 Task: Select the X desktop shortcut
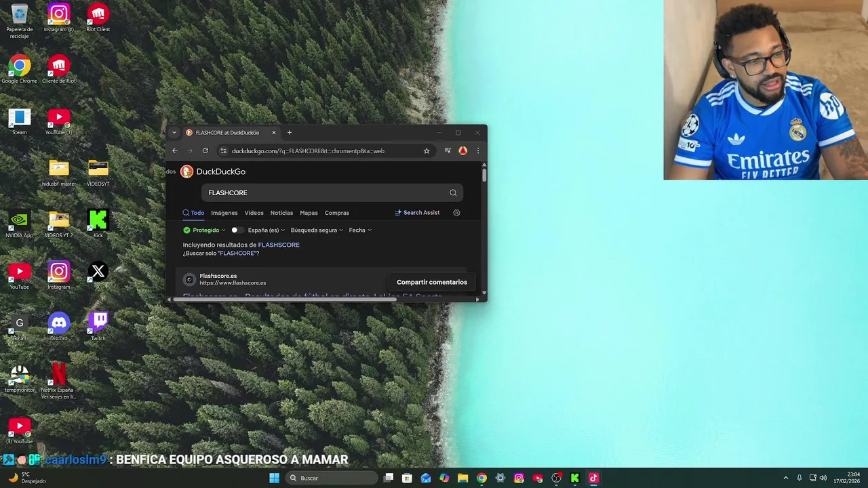(98, 275)
